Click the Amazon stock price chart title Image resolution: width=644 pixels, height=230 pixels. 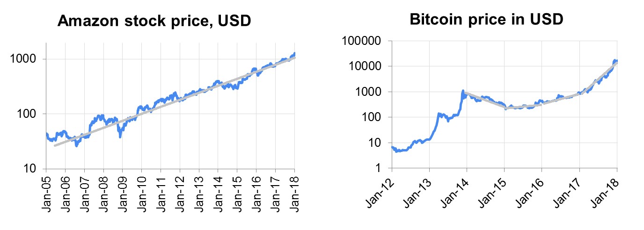point(154,21)
